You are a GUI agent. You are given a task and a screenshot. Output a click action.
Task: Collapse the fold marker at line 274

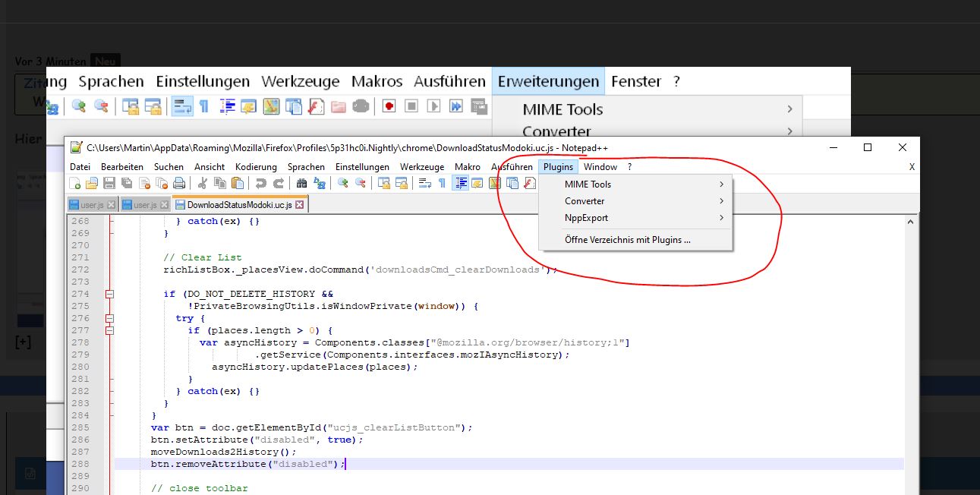[x=109, y=294]
